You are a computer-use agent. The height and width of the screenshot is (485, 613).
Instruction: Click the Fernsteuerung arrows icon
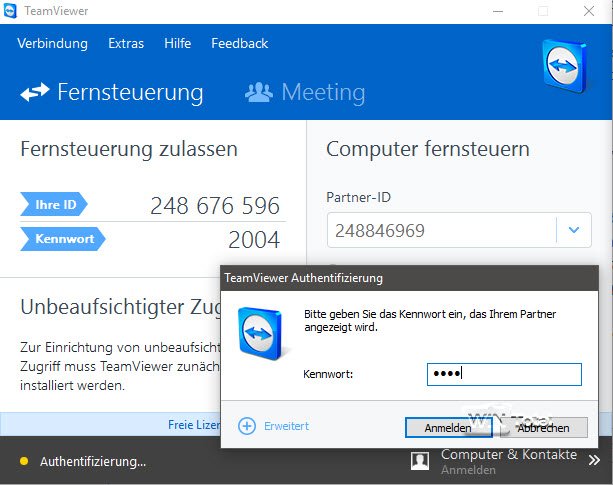[x=35, y=93]
